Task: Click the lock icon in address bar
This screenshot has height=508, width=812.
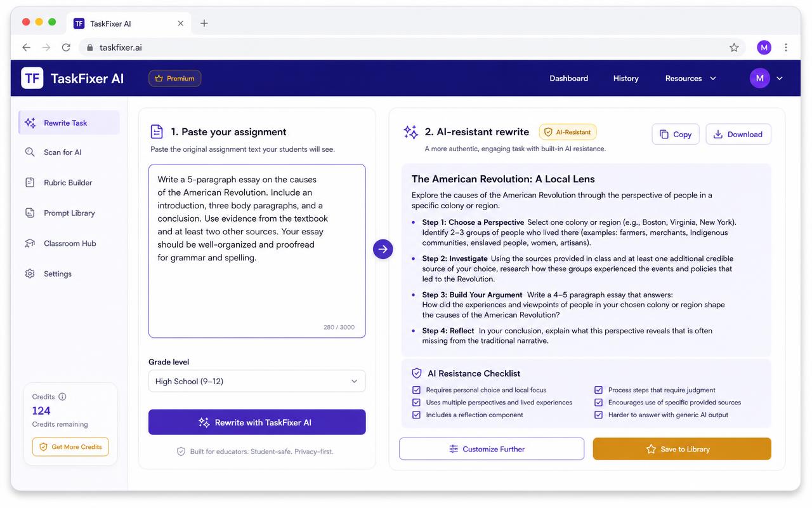Action: click(89, 48)
